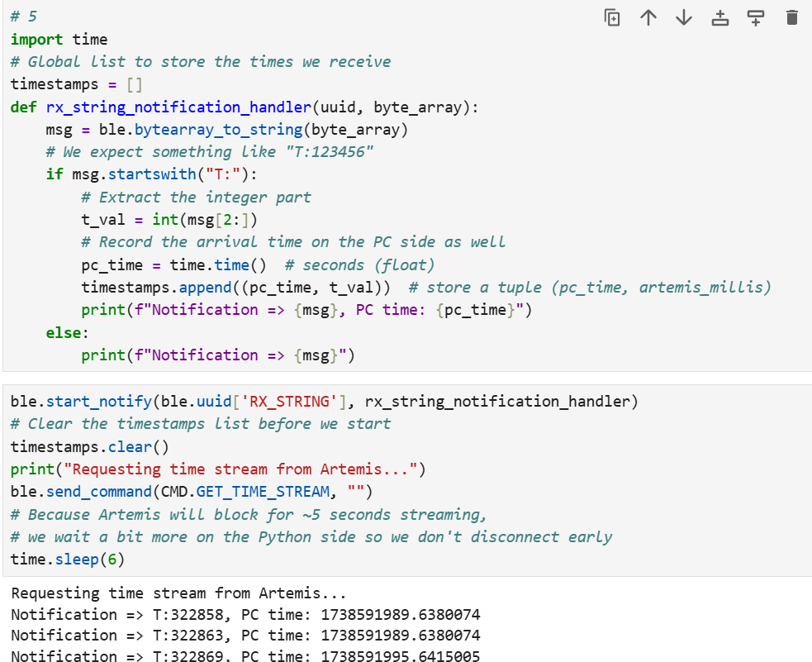Click the 'timestamps.clear()' line

(x=89, y=446)
